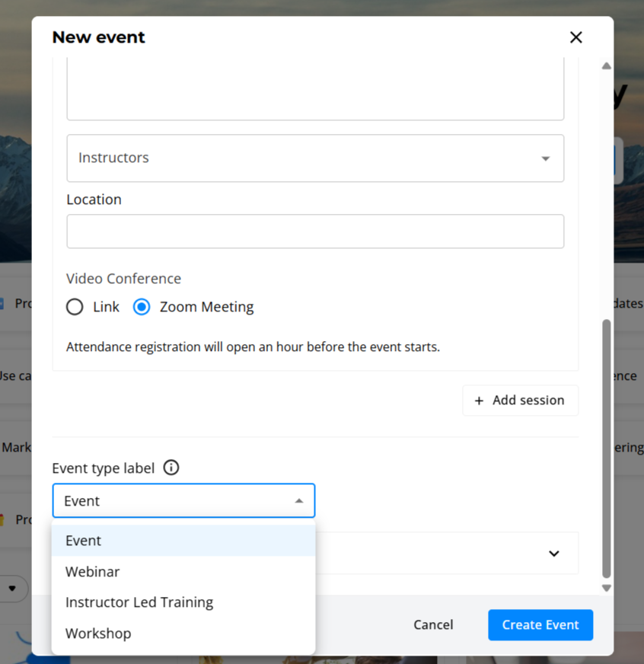This screenshot has width=644, height=664.
Task: Click the dialog's vertical scrollbar thumb
Action: click(x=606, y=449)
